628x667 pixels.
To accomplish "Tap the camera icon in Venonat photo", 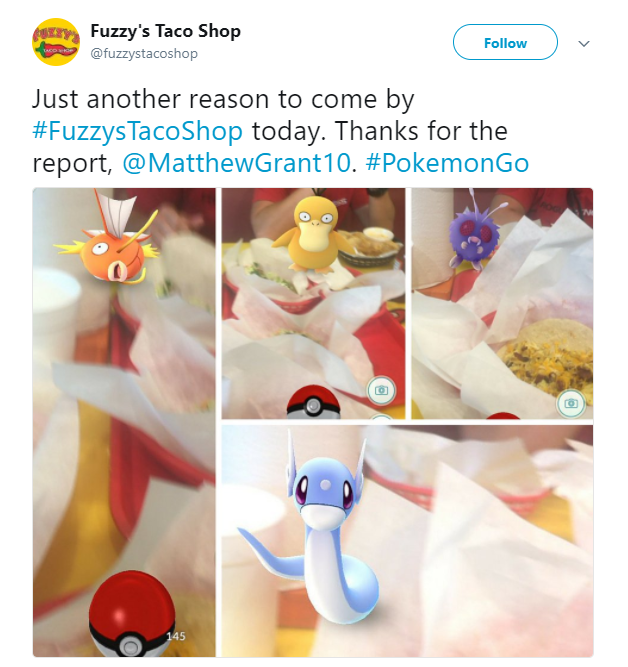I will click(x=571, y=403).
